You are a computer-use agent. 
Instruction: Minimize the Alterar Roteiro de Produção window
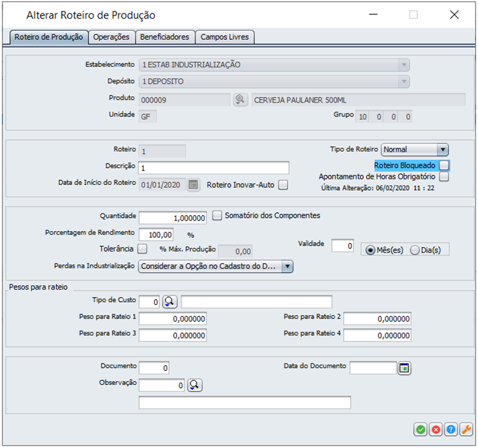(x=373, y=14)
